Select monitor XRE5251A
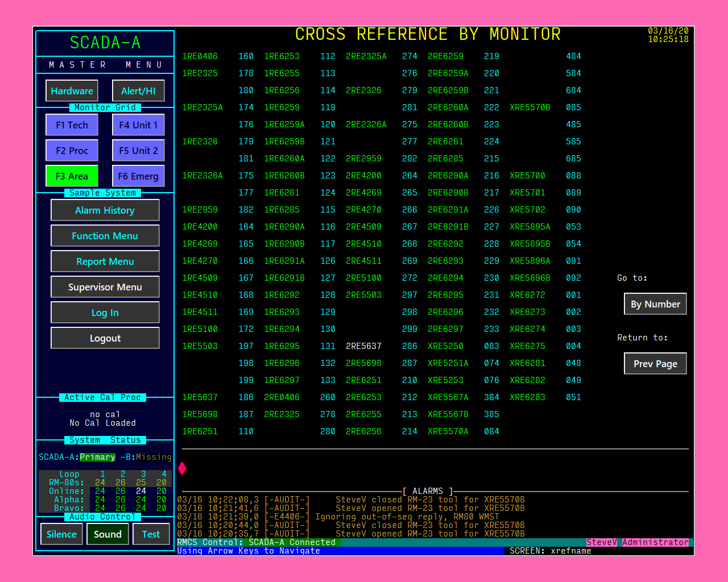Screen dimensions: 728x582 pyautogui.click(x=448, y=363)
